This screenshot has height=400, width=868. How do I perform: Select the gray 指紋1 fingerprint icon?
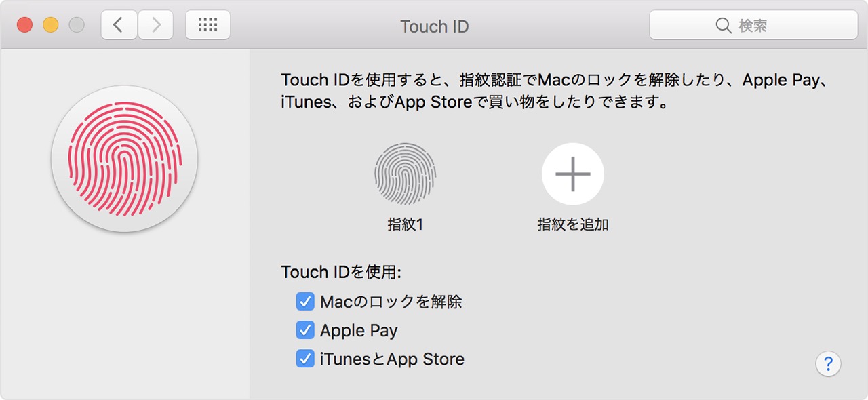(405, 174)
